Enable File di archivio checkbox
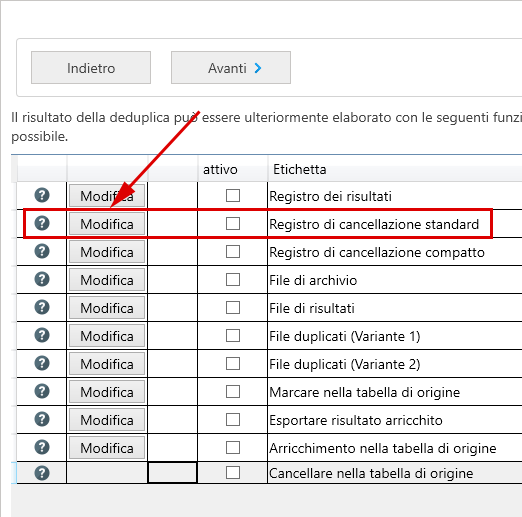 [233, 280]
